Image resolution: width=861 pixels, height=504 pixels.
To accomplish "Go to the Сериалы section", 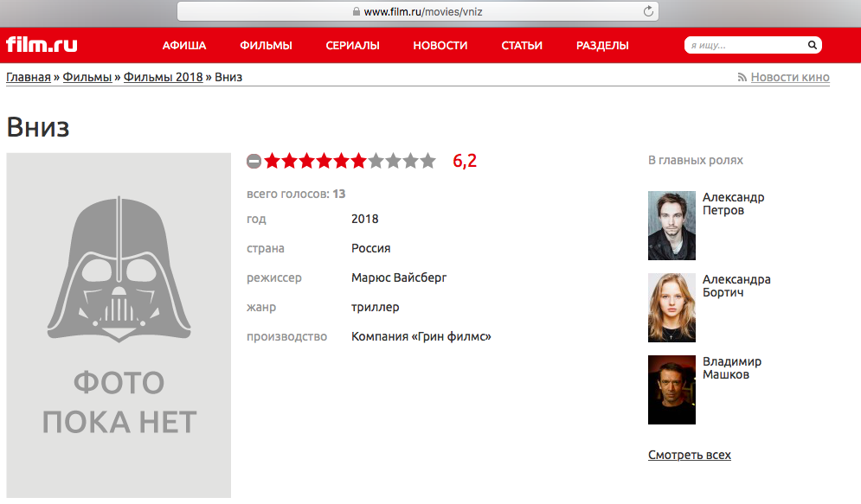I will click(x=352, y=46).
